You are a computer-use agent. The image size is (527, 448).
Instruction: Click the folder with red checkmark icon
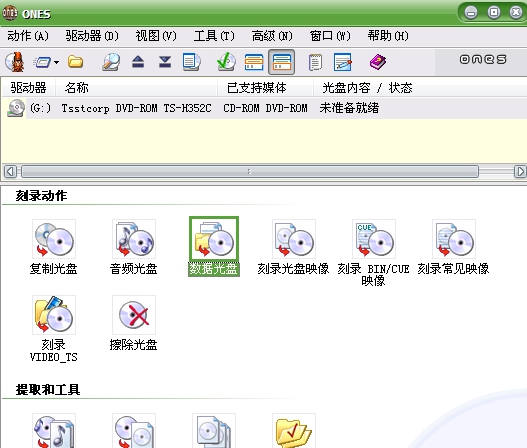[294, 432]
